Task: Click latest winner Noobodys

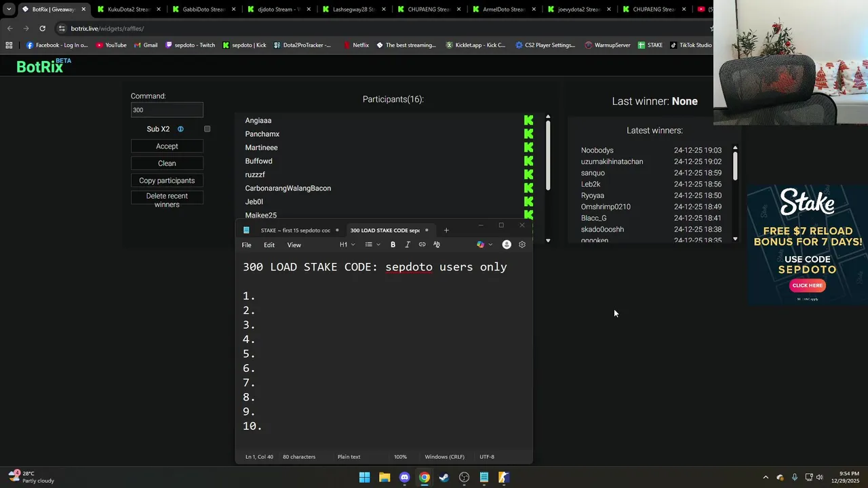Action: pos(597,150)
